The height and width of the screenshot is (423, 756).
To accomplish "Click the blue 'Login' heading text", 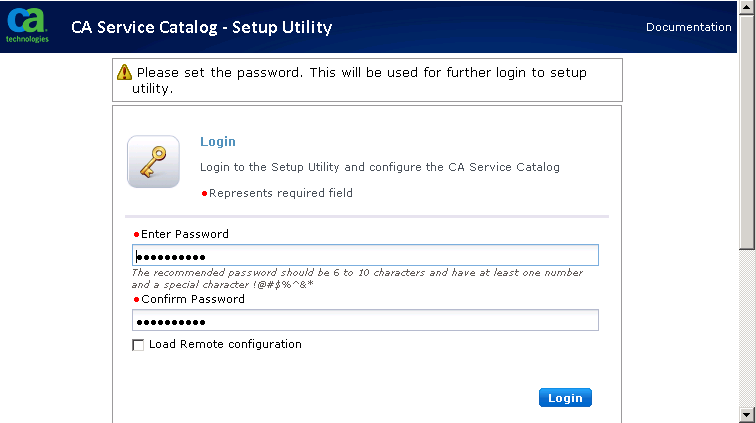I will click(x=218, y=142).
